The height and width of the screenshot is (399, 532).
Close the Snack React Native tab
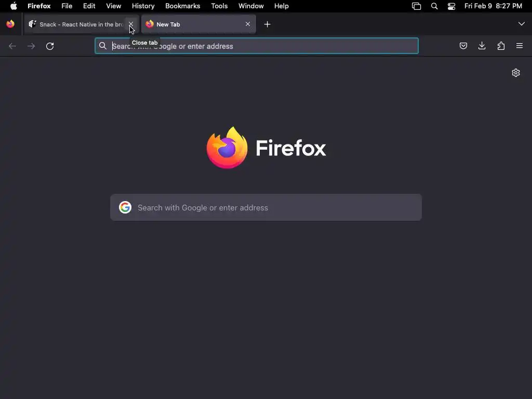(130, 24)
